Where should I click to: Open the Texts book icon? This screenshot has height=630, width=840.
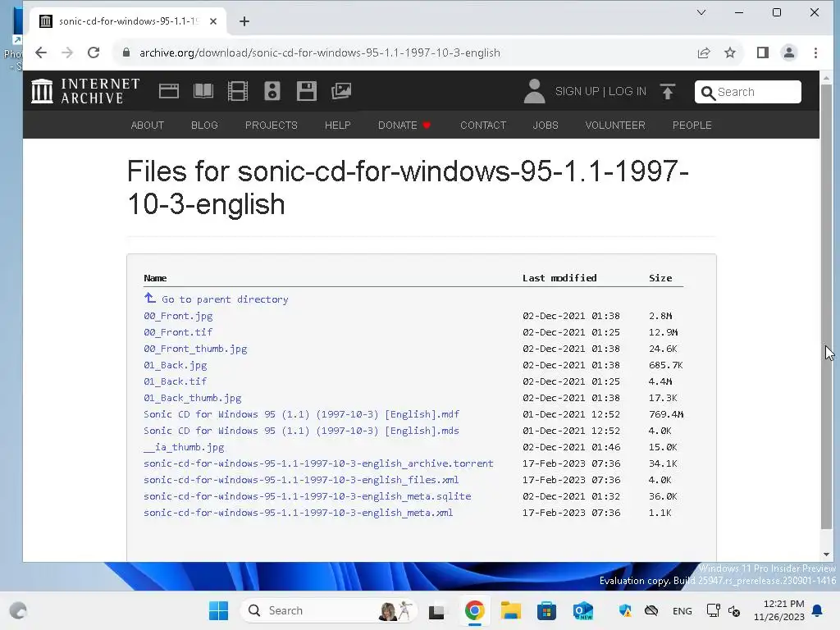tap(203, 91)
